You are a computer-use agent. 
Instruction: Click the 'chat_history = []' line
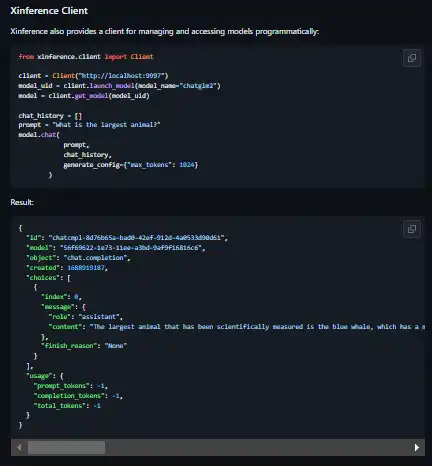pyautogui.click(x=50, y=116)
